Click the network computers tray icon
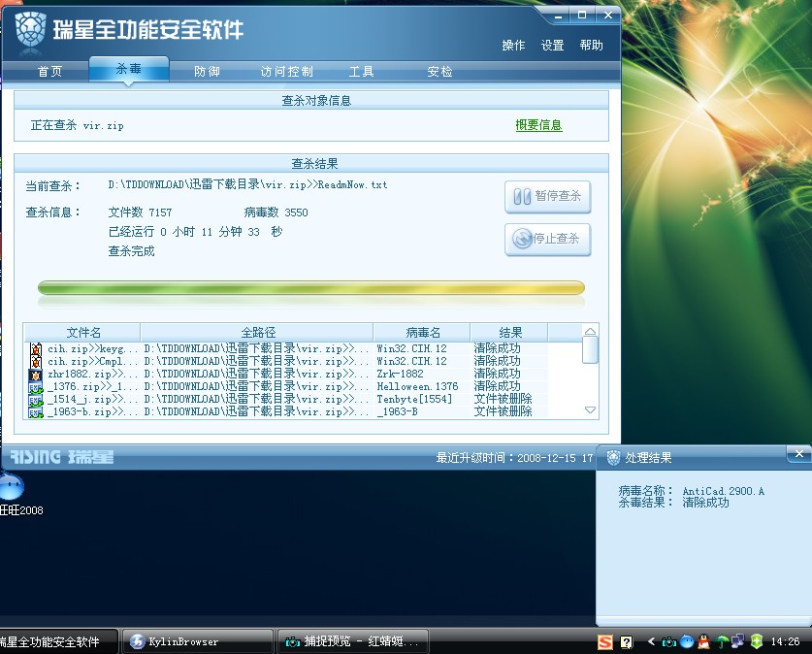Viewport: 812px width, 654px height. [x=737, y=641]
